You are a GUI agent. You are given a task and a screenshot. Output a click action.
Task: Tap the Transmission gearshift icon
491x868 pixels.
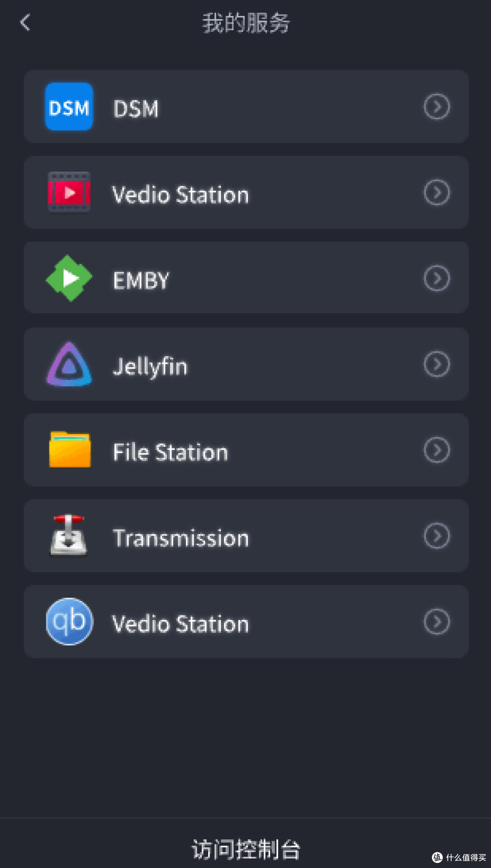click(69, 535)
